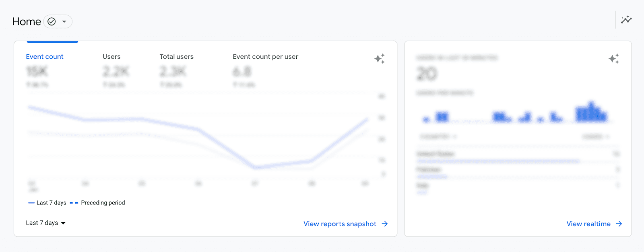Select the Event count per user tab
Image resolution: width=644 pixels, height=252 pixels.
[x=265, y=57]
